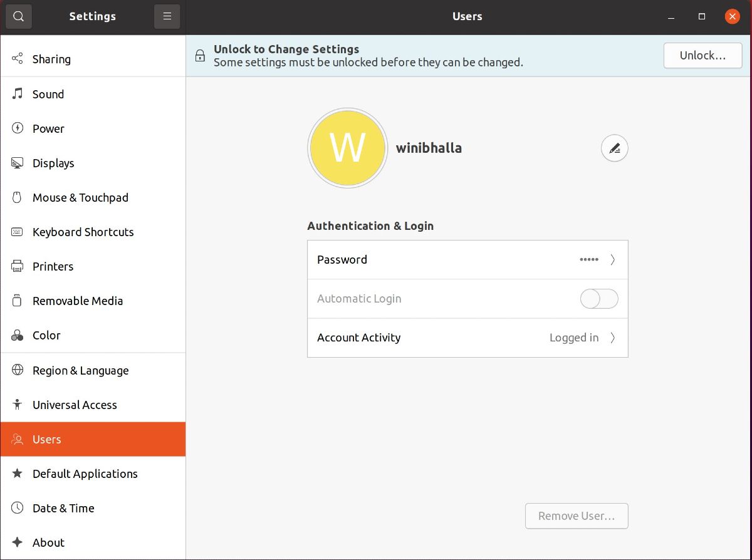Click the Universal Access person icon
Image resolution: width=752 pixels, height=560 pixels.
pos(18,405)
